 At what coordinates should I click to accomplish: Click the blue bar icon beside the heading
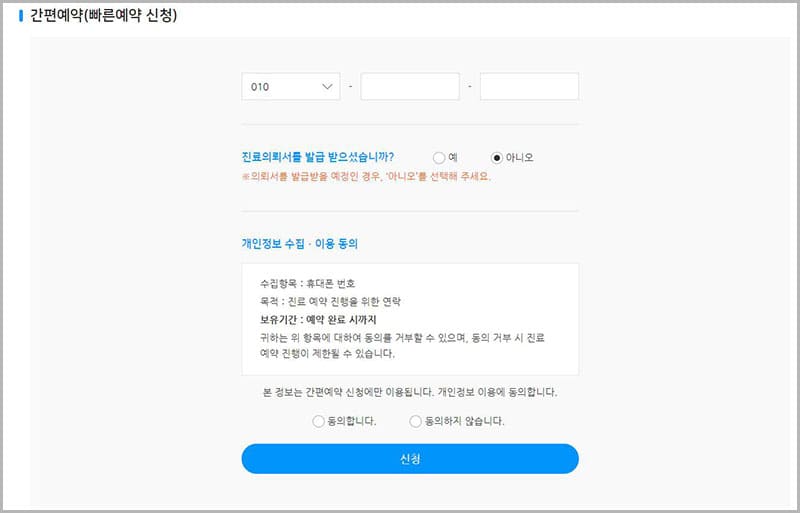pyautogui.click(x=21, y=15)
